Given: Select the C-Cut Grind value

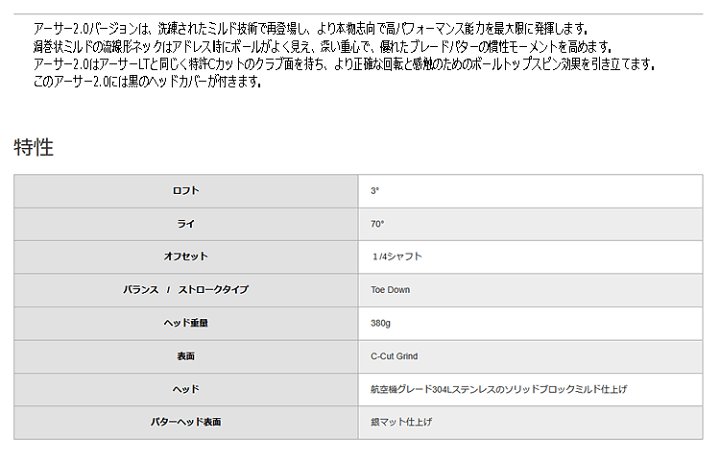Looking at the screenshot, I should [394, 356].
